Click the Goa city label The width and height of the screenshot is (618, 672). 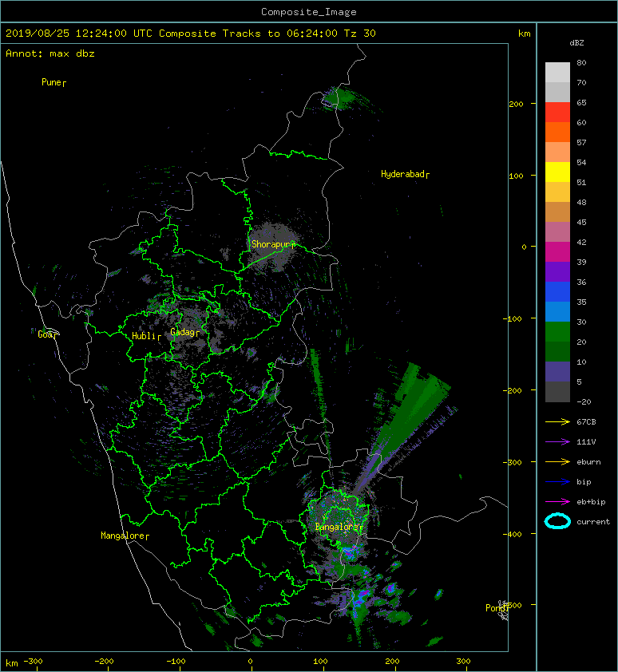(45, 334)
